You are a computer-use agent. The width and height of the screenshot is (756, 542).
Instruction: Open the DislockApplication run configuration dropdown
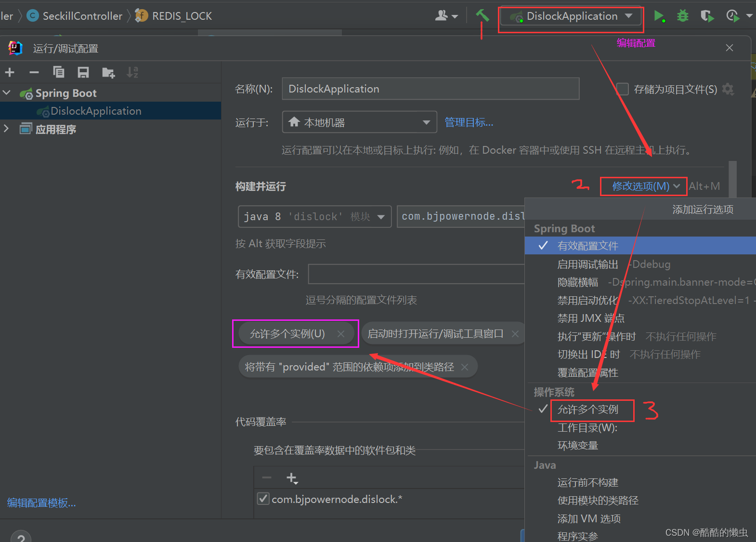571,16
